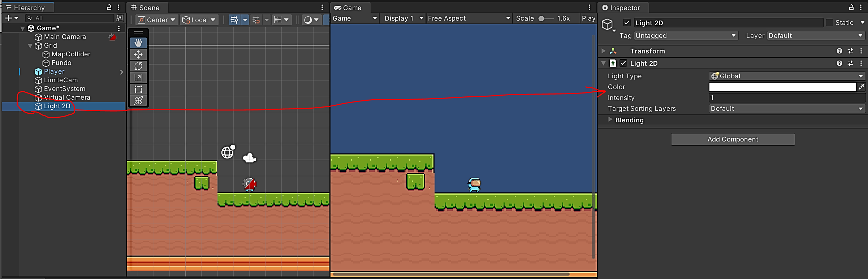Click the color eyedropper icon
The width and height of the screenshot is (868, 279).
tap(861, 87)
